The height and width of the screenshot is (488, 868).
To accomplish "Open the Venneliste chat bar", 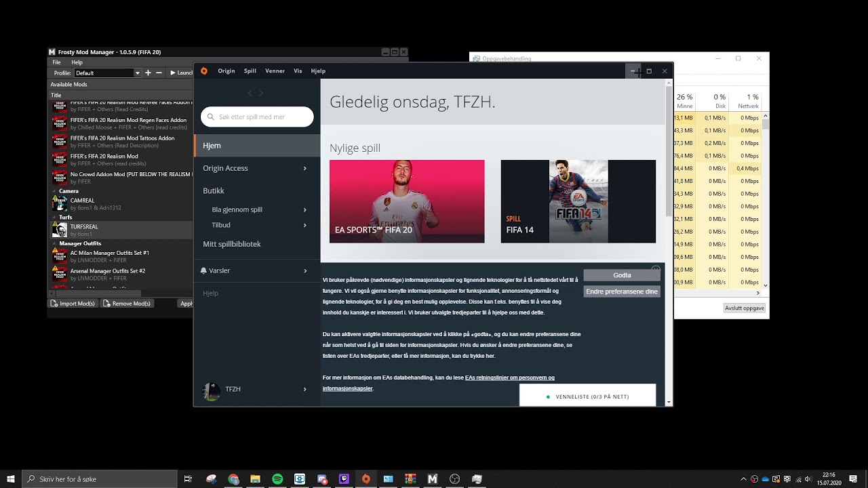I will pyautogui.click(x=587, y=396).
